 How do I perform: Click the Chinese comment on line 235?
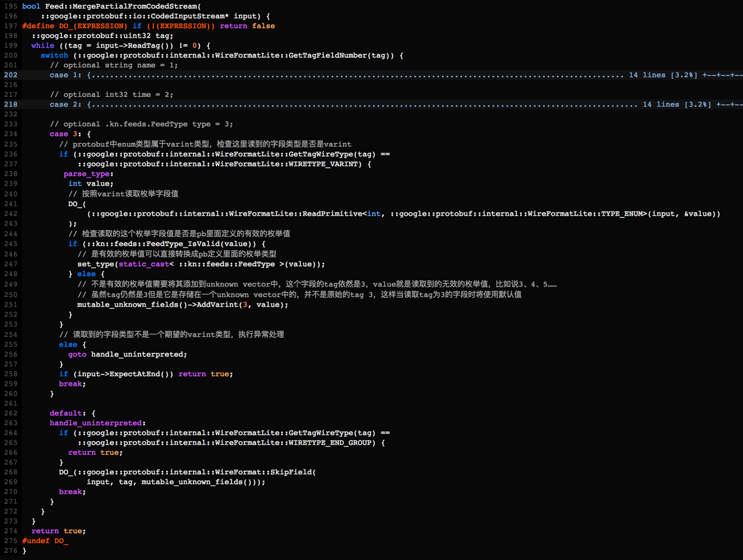click(x=205, y=144)
